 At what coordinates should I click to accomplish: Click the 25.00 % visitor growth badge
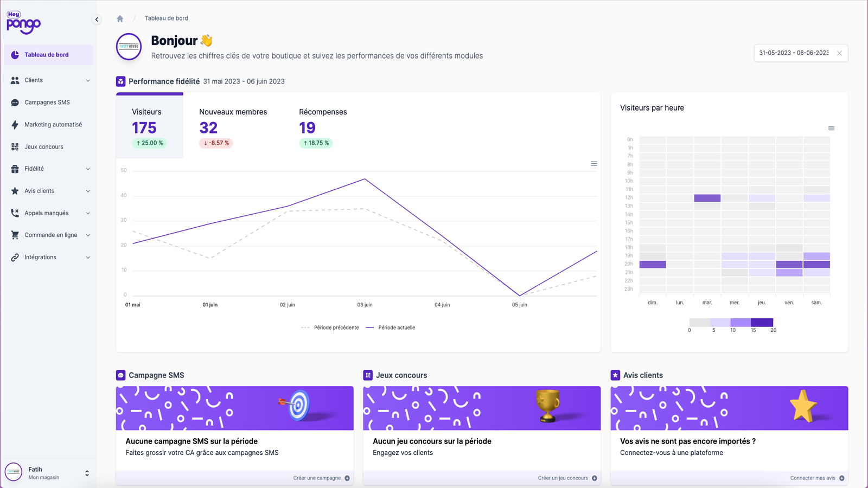pos(149,143)
